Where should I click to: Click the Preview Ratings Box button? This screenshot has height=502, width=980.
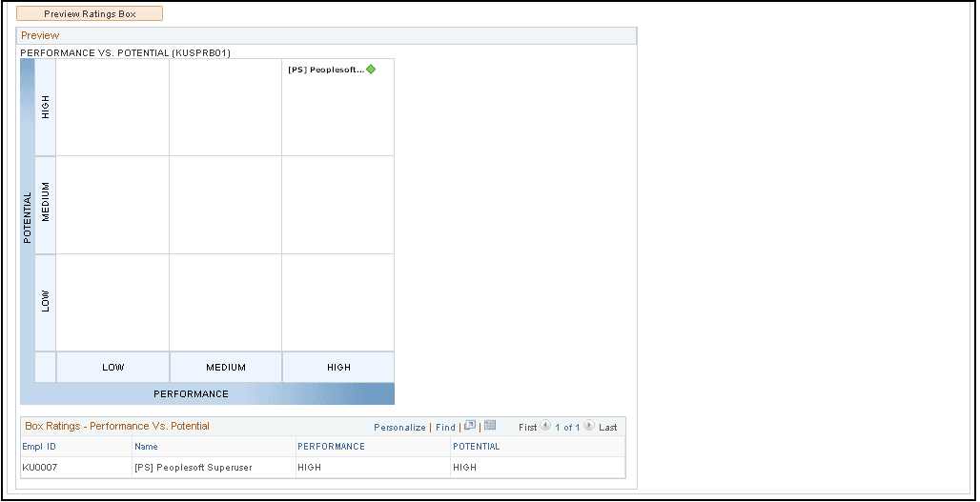pyautogui.click(x=90, y=13)
